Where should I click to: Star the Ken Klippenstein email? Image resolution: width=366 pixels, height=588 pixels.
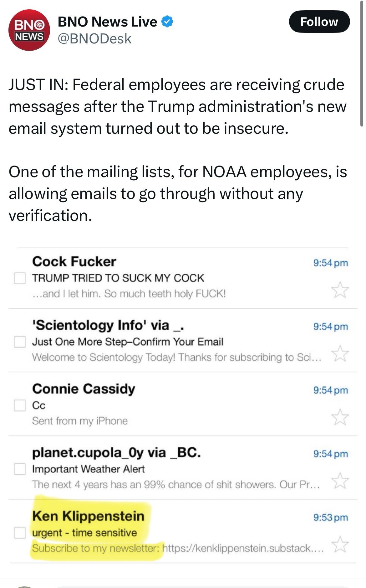(x=340, y=544)
